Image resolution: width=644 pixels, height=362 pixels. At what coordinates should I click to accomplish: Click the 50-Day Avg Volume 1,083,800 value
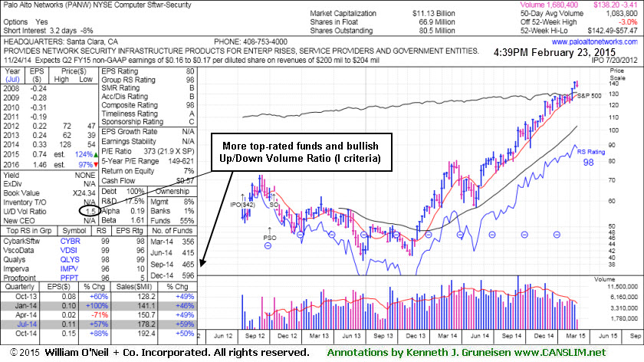point(622,13)
